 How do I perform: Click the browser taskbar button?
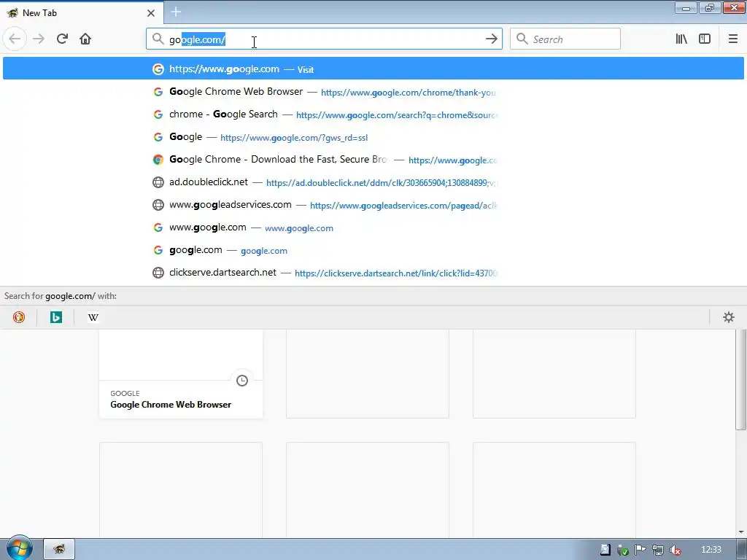point(59,549)
